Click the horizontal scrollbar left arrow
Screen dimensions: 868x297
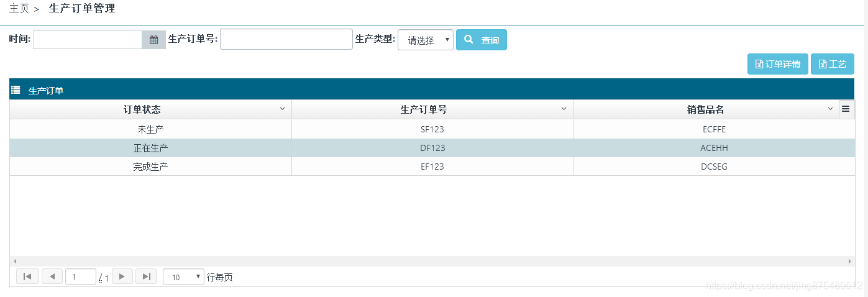[15, 261]
